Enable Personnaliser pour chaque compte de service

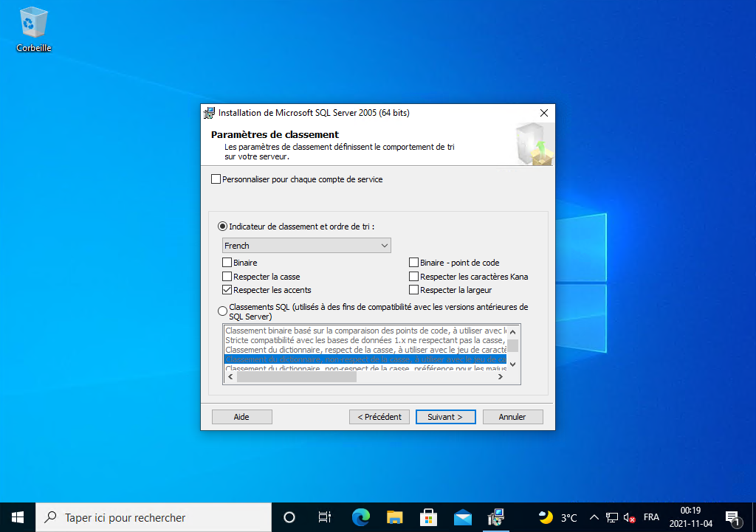pos(216,179)
